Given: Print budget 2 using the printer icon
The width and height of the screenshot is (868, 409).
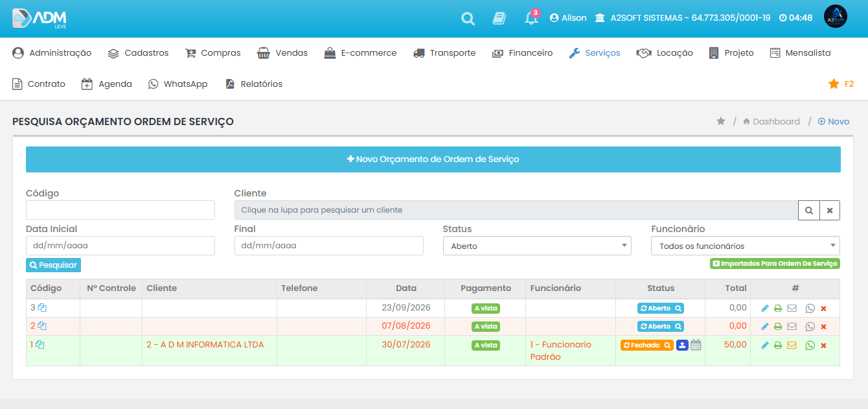Looking at the screenshot, I should pyautogui.click(x=778, y=327).
